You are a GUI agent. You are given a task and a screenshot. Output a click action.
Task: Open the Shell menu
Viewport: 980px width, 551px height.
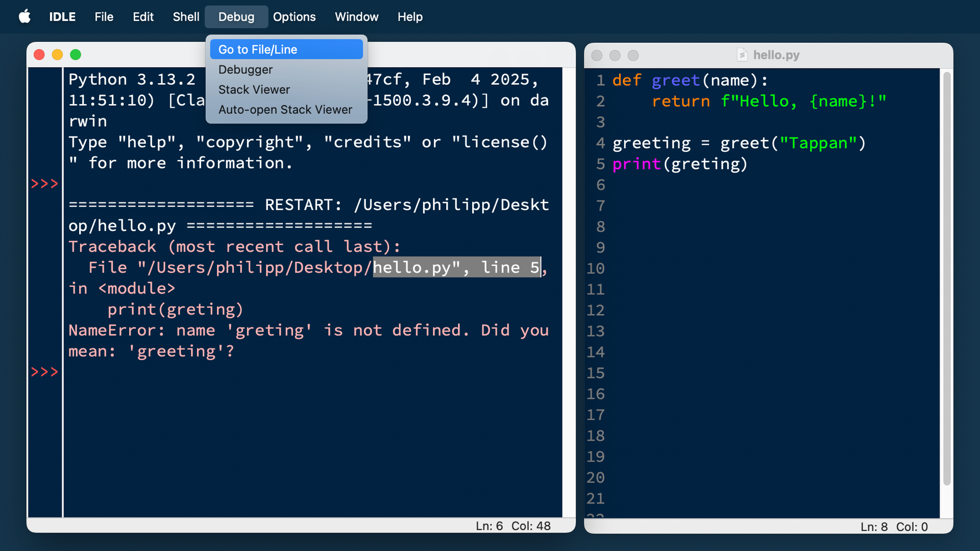[x=186, y=17]
